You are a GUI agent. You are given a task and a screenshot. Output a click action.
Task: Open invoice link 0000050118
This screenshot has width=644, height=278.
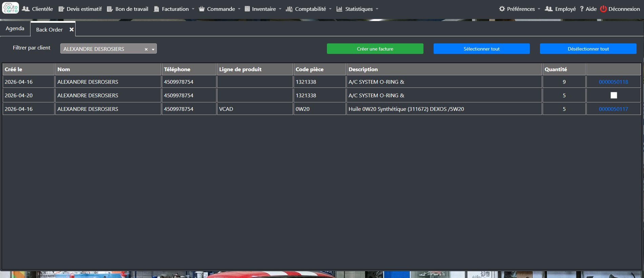pyautogui.click(x=613, y=82)
